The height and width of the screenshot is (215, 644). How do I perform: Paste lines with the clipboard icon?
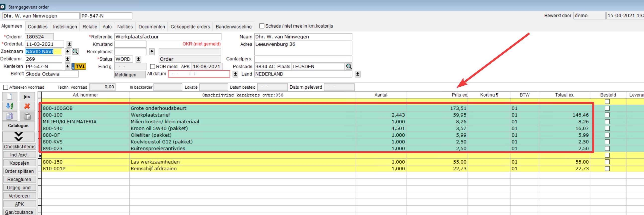click(27, 116)
